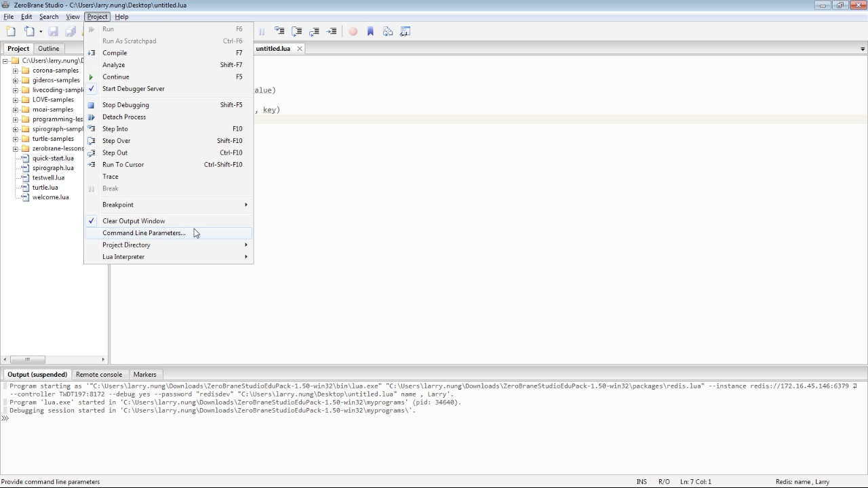Choose Trace from the Project menu
Screen dimensions: 868x488
168,177
